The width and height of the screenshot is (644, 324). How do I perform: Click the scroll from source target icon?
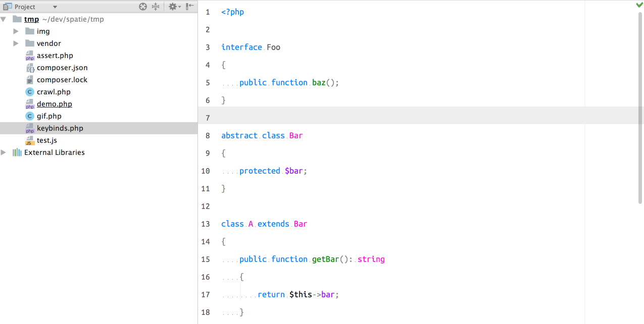[143, 7]
